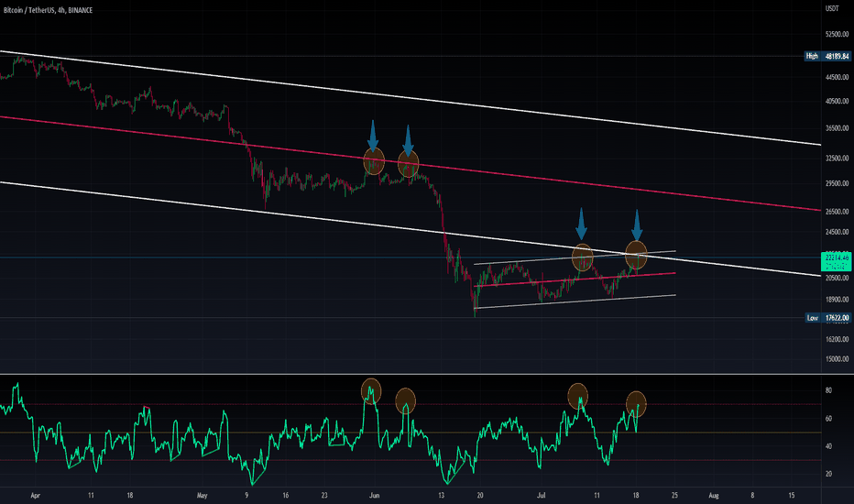Screen dimensions: 854x504
Task: Click the RSI 20 level label
Action: [x=828, y=474]
